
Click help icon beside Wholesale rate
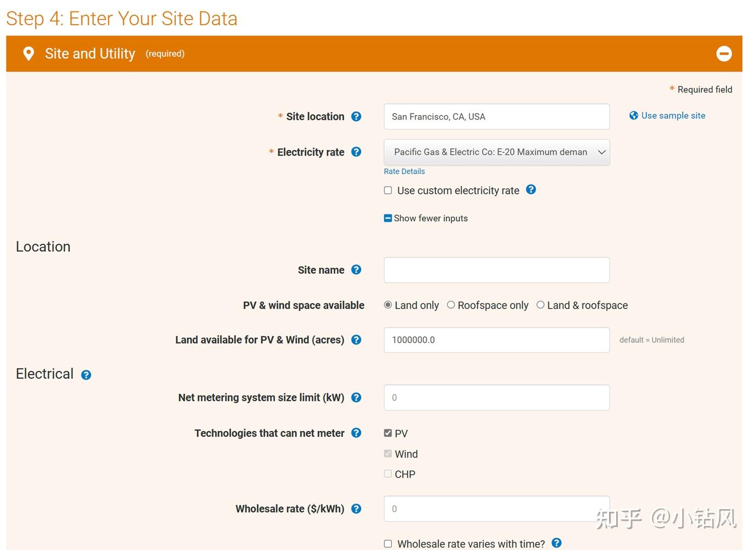coord(356,509)
